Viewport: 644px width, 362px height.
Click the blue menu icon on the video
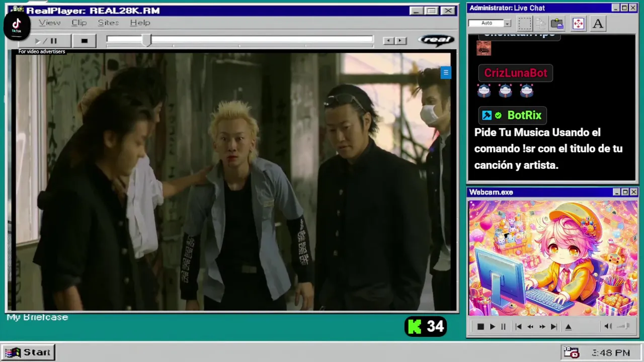(x=445, y=73)
